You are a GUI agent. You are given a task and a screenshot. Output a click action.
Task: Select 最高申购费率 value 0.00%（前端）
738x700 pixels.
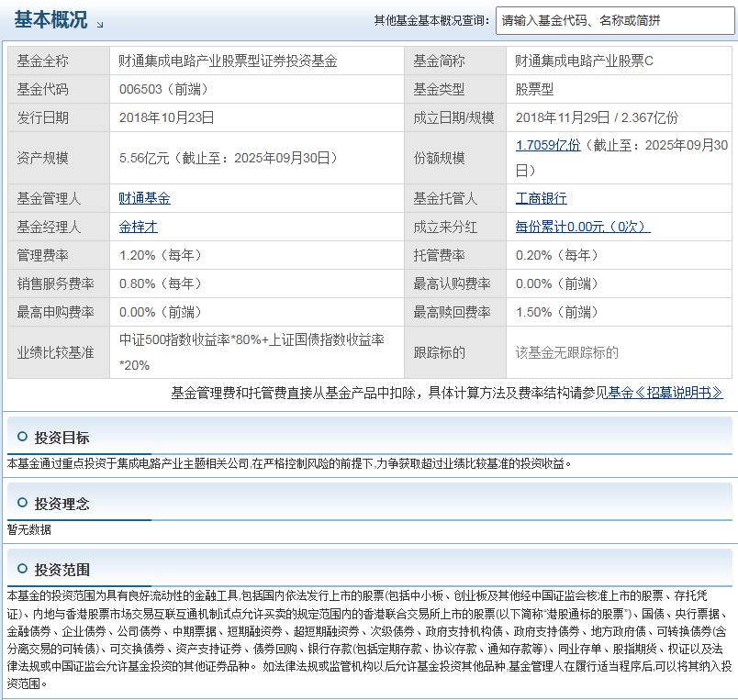pos(160,312)
